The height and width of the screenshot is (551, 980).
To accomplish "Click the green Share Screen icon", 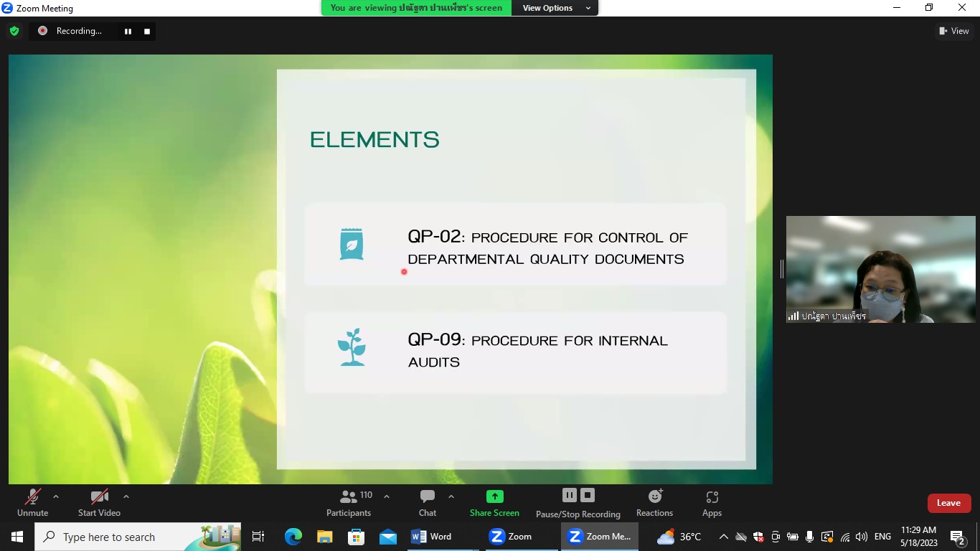I will click(494, 496).
